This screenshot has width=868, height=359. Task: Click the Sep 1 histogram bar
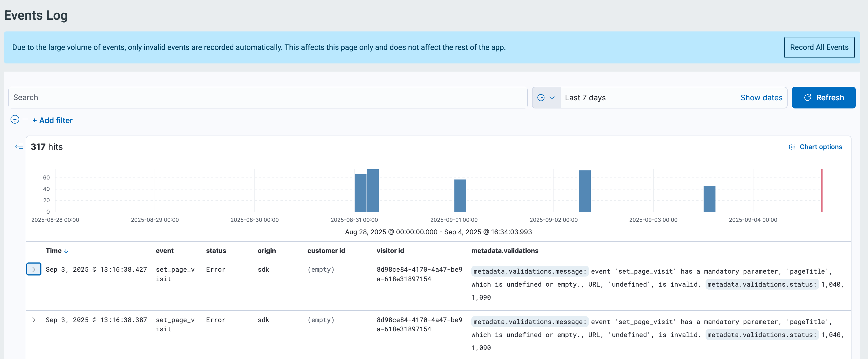460,196
